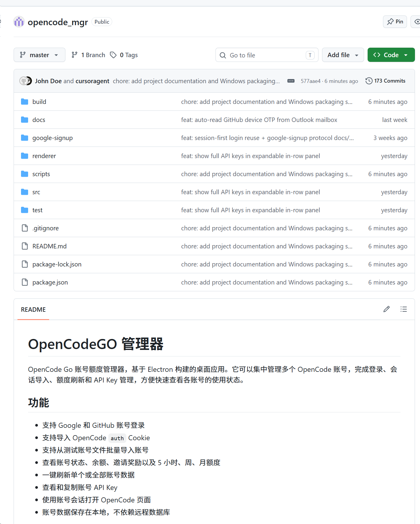This screenshot has width=420, height=524.
Task: Select the README tab
Action: [33, 309]
